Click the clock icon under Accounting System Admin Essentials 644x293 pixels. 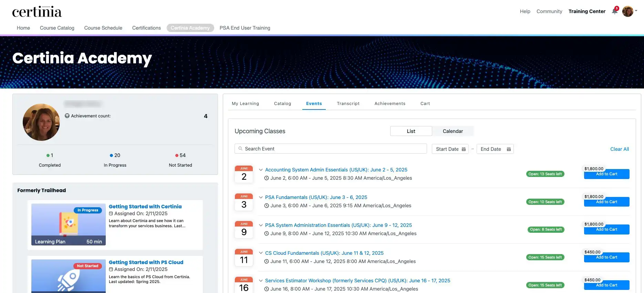coord(267,178)
